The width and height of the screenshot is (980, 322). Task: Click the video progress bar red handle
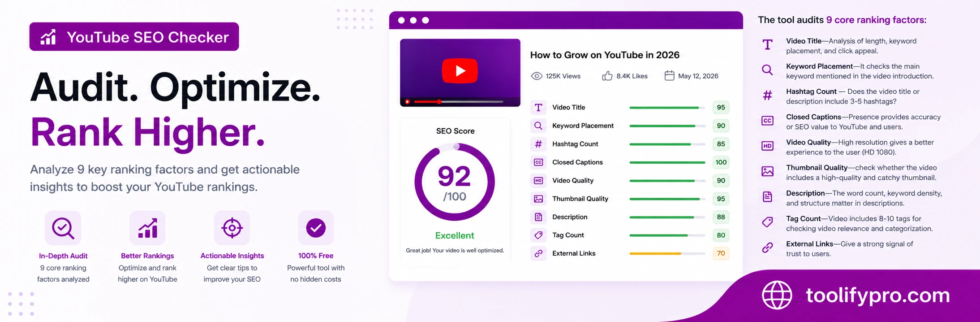(x=439, y=102)
